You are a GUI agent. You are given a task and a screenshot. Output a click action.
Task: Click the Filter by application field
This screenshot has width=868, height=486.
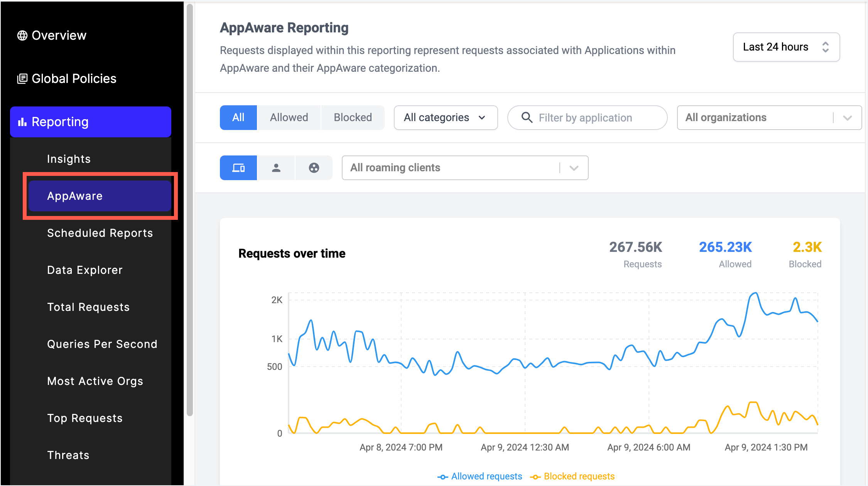click(586, 118)
